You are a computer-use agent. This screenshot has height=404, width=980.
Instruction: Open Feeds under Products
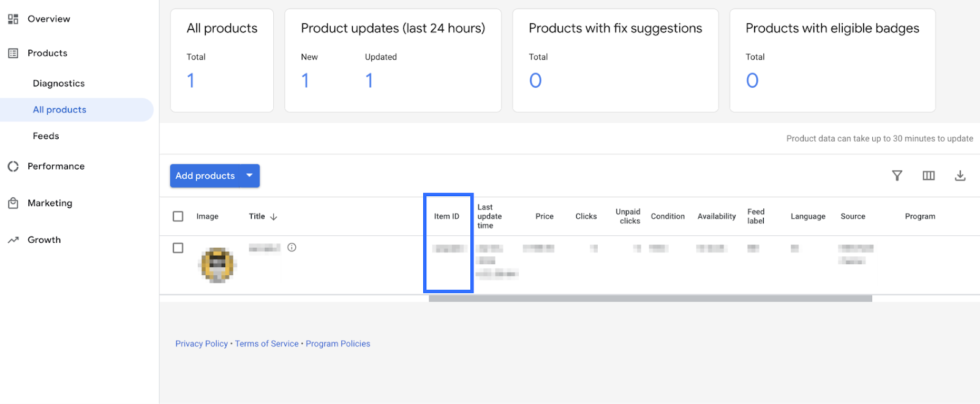pyautogui.click(x=46, y=136)
